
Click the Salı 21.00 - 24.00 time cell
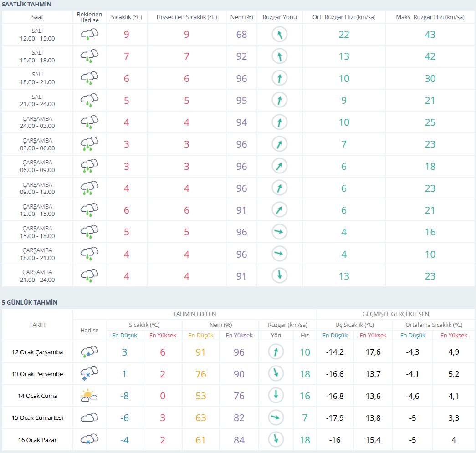click(x=37, y=101)
